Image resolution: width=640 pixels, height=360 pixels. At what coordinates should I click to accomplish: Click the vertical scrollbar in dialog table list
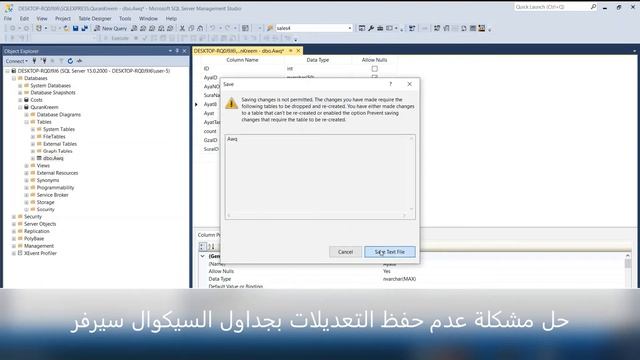coord(411,174)
